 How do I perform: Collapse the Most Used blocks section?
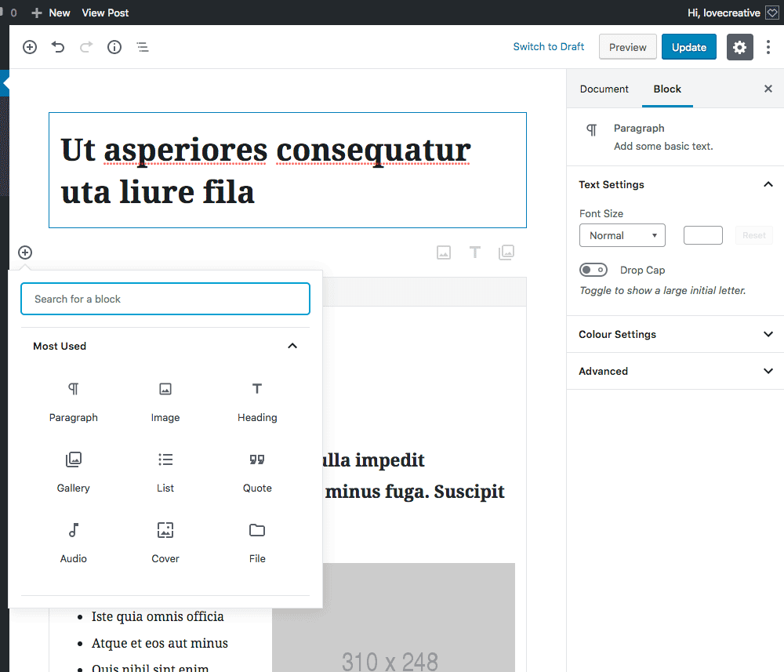click(x=292, y=346)
